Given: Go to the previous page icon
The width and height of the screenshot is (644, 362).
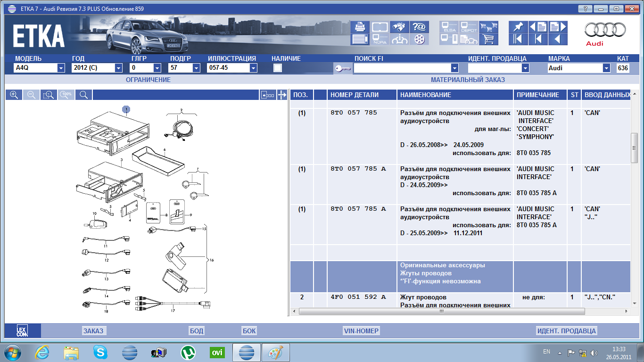Looking at the screenshot, I should point(537,27).
